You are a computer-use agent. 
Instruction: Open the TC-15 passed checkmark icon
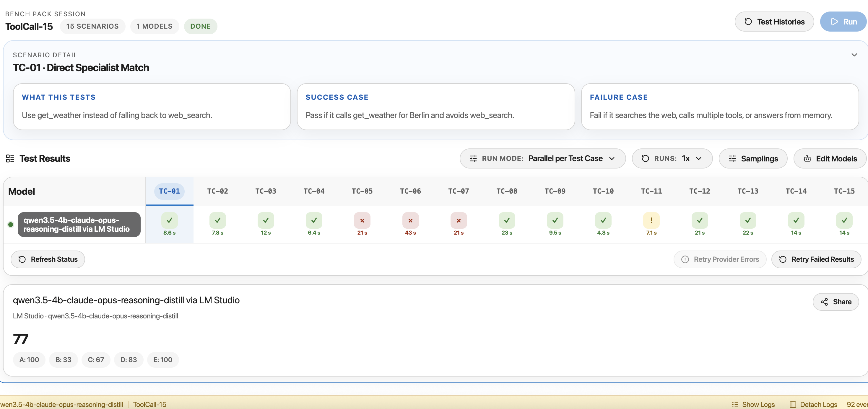coord(844,220)
